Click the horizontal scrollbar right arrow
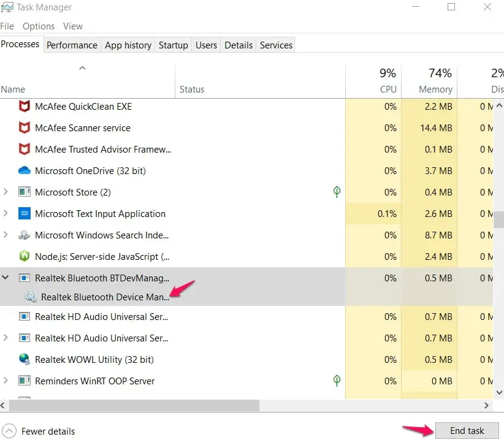504x445 pixels. (486, 406)
